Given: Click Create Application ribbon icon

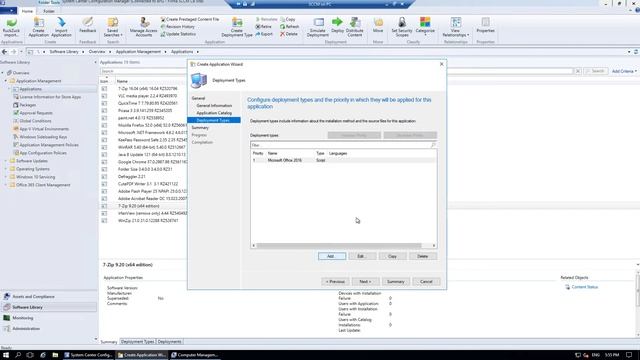Looking at the screenshot, I should [38, 27].
